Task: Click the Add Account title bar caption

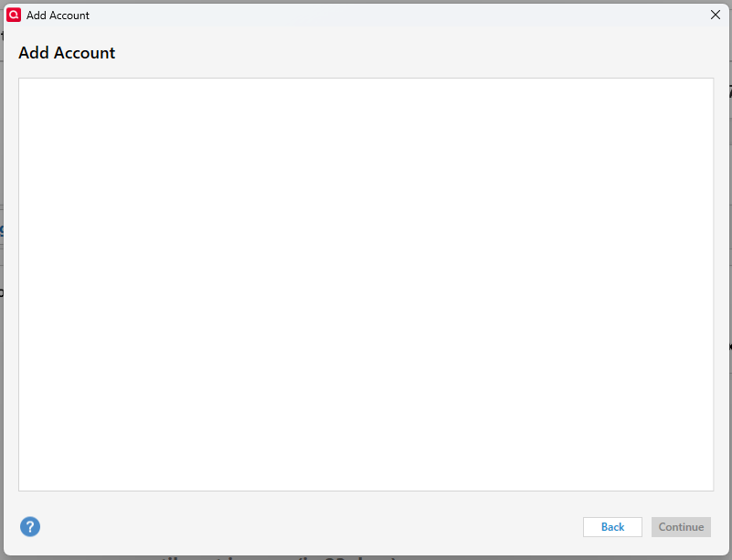Action: click(58, 16)
